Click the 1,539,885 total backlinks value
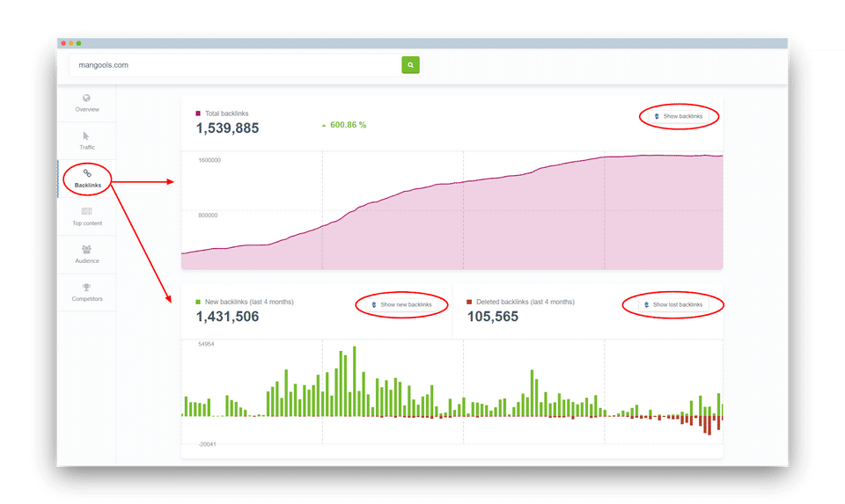 click(227, 128)
